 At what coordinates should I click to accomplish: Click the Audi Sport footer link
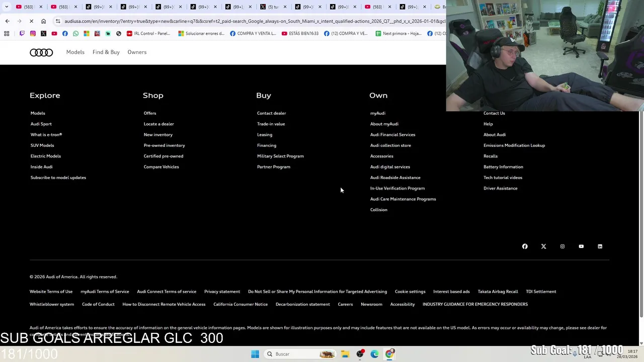coord(41,124)
